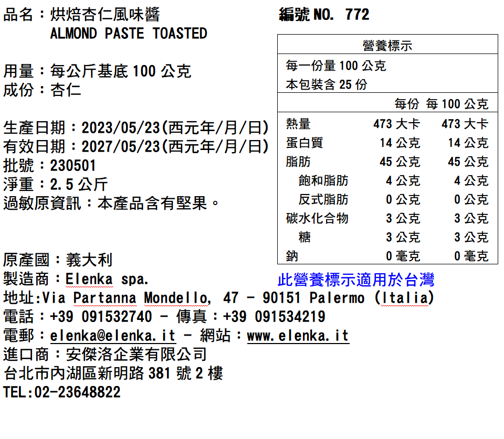This screenshot has height=439, width=504.
Task: Click '0 毫克' in the 每份 column
Action: point(403,256)
